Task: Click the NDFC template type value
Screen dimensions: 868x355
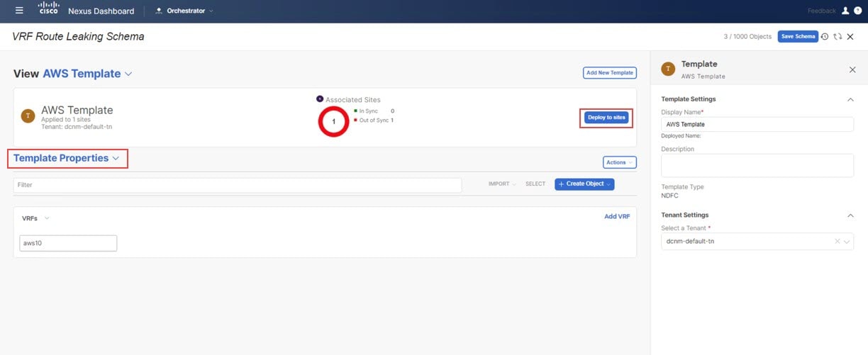Action: coord(669,196)
